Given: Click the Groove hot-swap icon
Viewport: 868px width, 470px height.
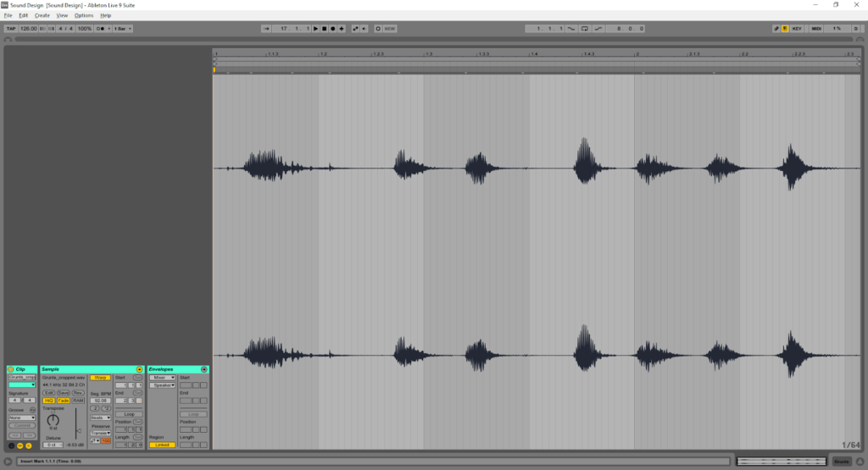Looking at the screenshot, I should [x=32, y=410].
